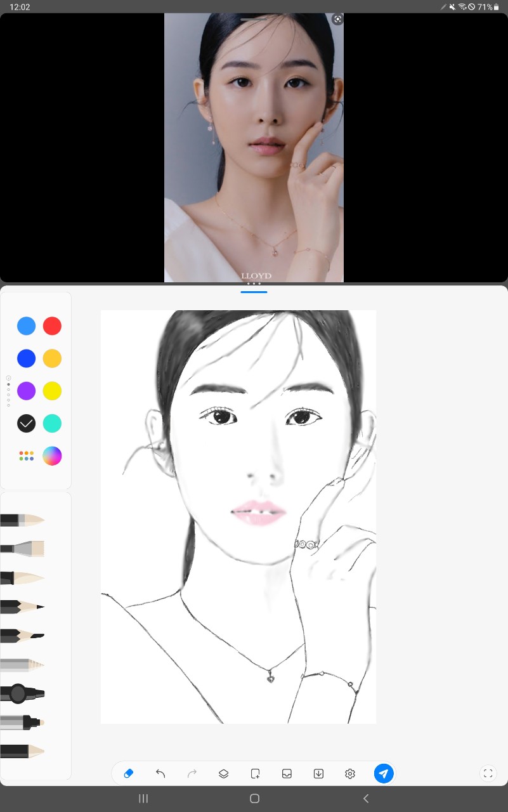This screenshot has height=812, width=508.
Task: Go to home via navigation bar
Action: point(254,799)
